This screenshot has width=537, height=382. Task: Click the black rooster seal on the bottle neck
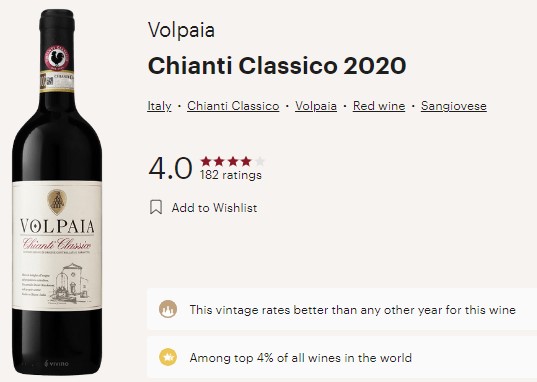coord(57,58)
